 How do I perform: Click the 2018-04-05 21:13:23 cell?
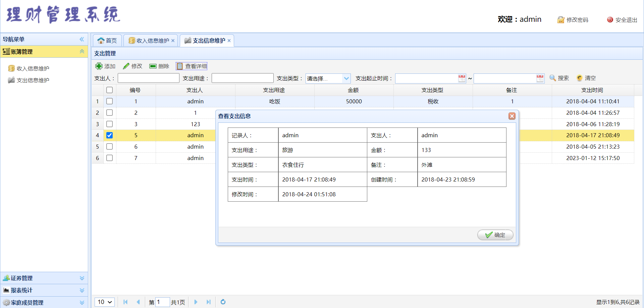pos(593,147)
